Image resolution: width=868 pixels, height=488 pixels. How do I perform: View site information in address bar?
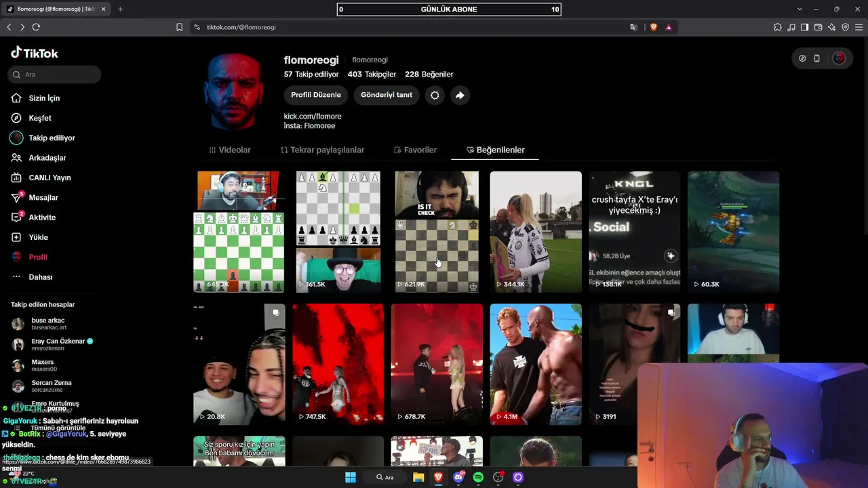coord(197,27)
